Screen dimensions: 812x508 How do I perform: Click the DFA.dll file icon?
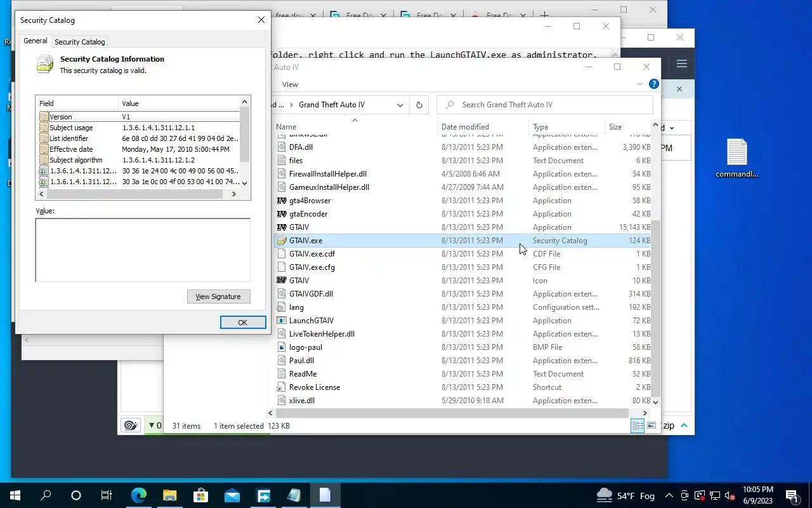tap(282, 147)
